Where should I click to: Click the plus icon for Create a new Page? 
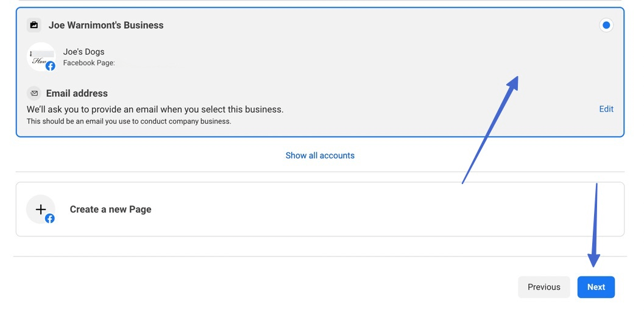tap(41, 210)
